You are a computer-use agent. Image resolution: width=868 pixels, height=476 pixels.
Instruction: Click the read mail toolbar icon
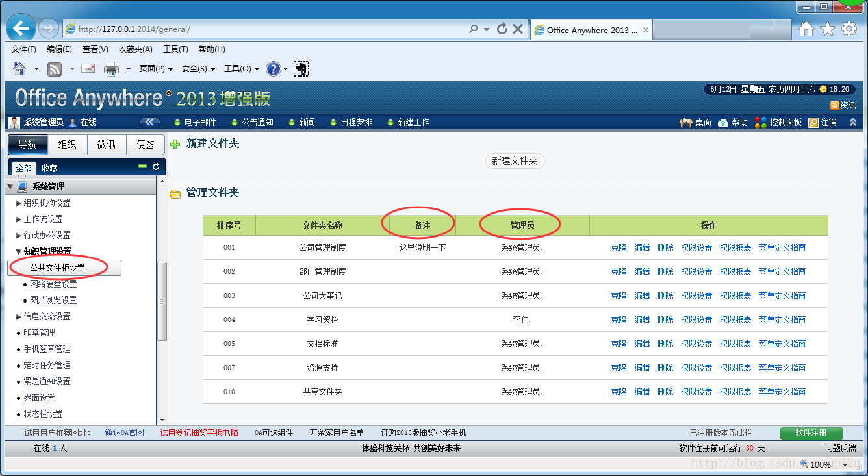(x=88, y=68)
